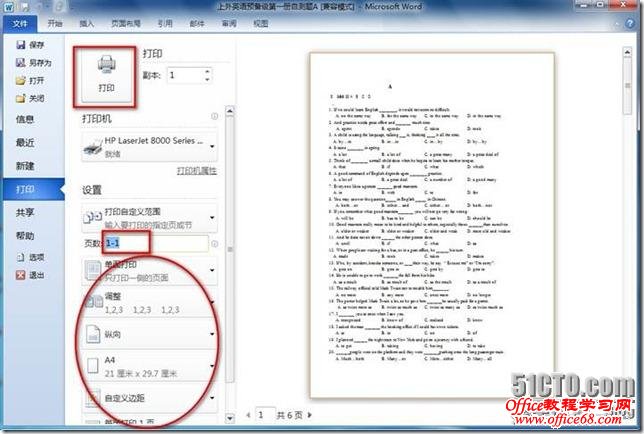The width and height of the screenshot is (644, 434).
Task: Open the 打印自定义范围 range dropdown
Action: (150, 218)
